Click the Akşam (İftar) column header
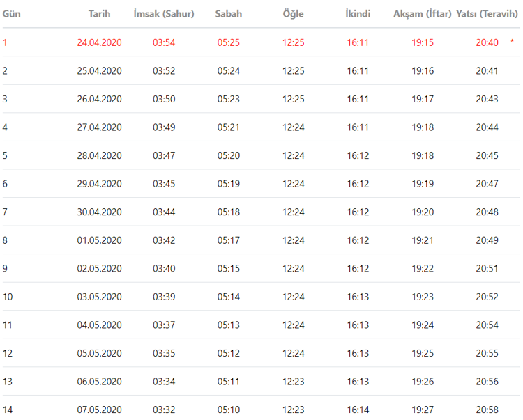The width and height of the screenshot is (523, 420). tap(423, 14)
